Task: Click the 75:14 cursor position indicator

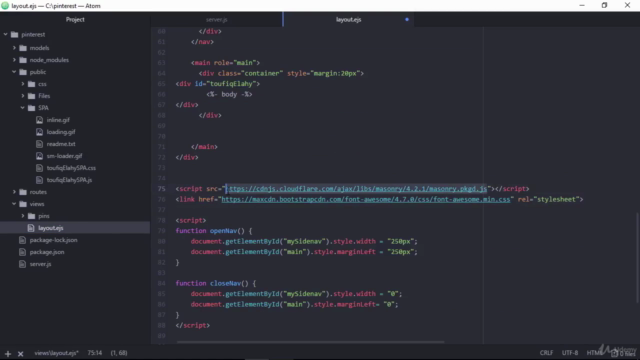Action: (x=95, y=353)
